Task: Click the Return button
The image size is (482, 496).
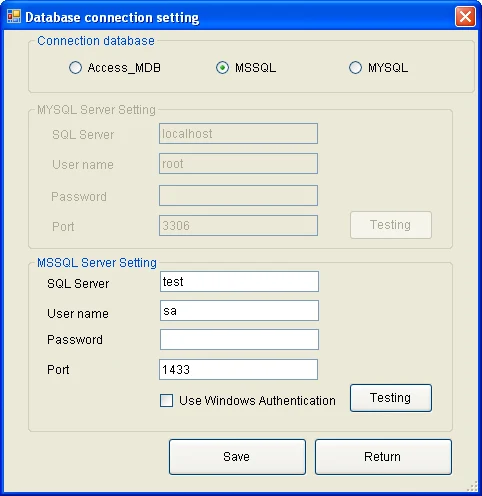Action: [x=383, y=457]
